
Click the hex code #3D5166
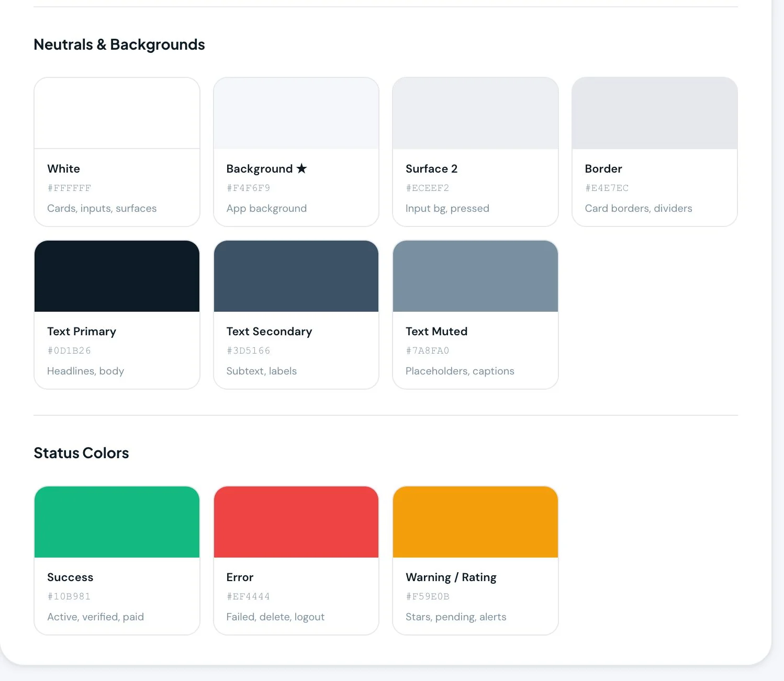[x=249, y=350]
